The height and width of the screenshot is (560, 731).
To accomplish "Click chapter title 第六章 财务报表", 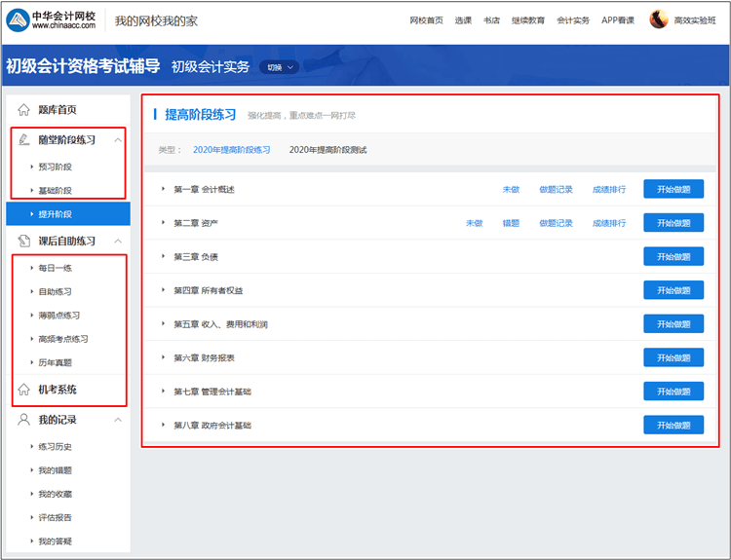I will coord(205,357).
